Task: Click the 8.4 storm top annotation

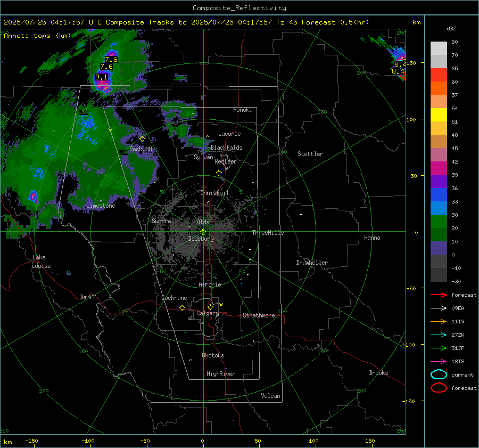Action: (x=398, y=71)
